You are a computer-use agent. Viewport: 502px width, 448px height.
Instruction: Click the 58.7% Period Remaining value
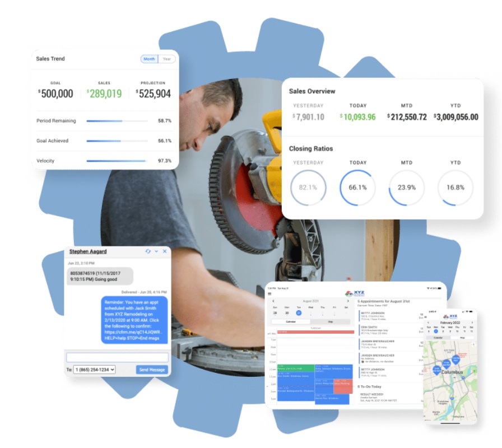165,121
